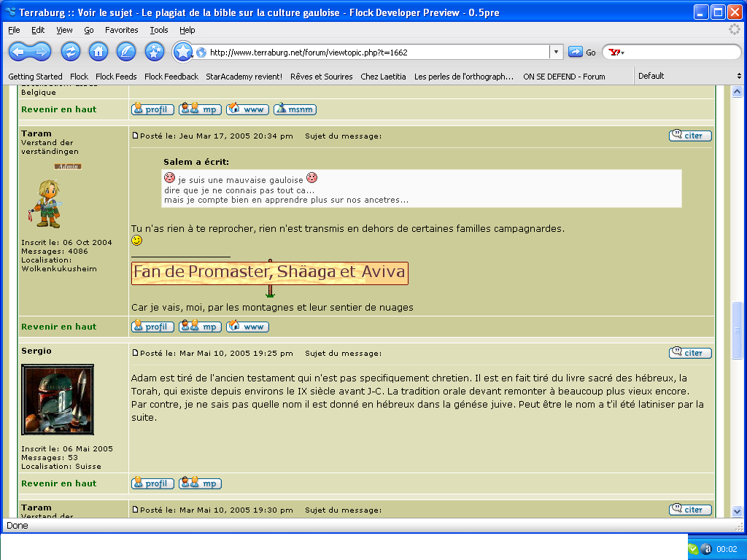Screen dimensions: 747x560
Task: Open the Getting Started bookmark
Action: (x=35, y=77)
